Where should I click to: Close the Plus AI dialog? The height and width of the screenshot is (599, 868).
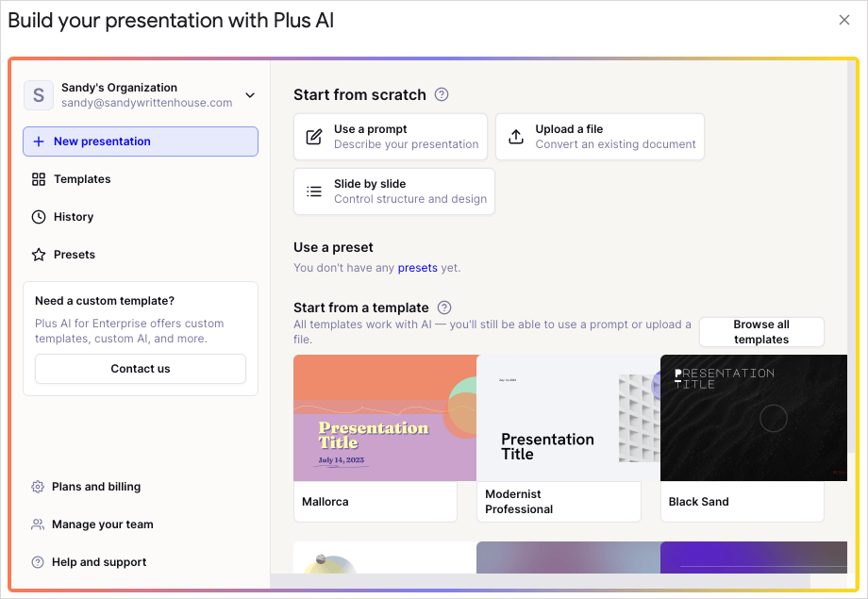[844, 20]
